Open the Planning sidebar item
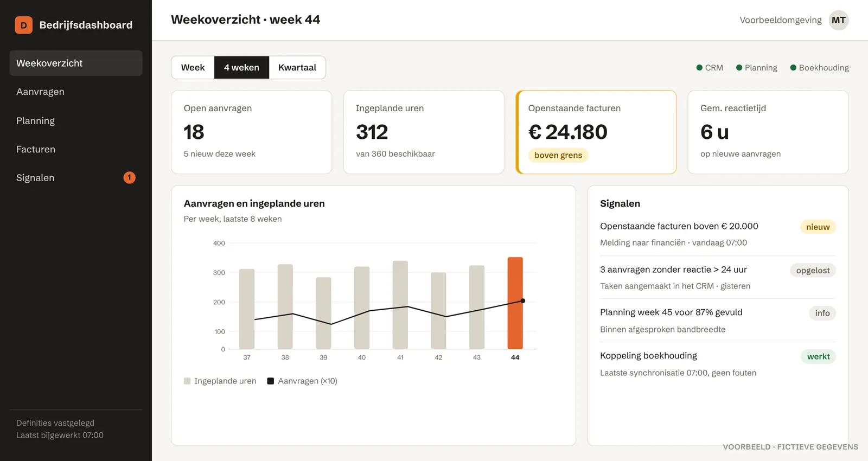Viewport: 868px width, 461px height. coord(76,120)
